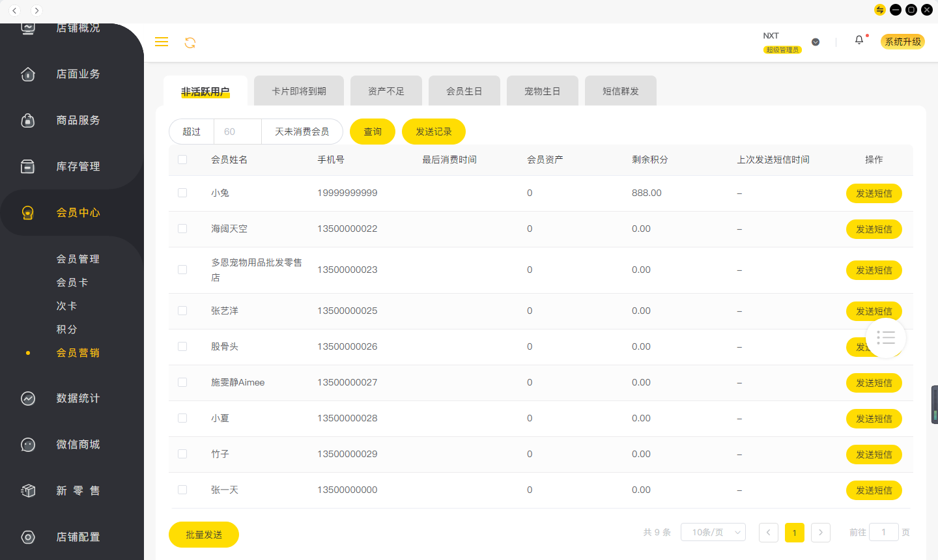Image resolution: width=938 pixels, height=560 pixels.
Task: Switch to the 会员生日 tab
Action: coord(464,90)
